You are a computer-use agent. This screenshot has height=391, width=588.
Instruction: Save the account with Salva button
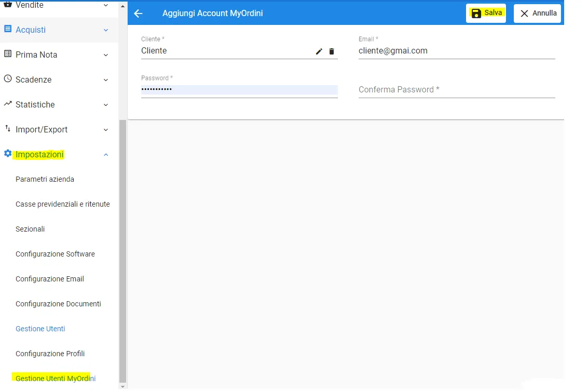pyautogui.click(x=486, y=13)
